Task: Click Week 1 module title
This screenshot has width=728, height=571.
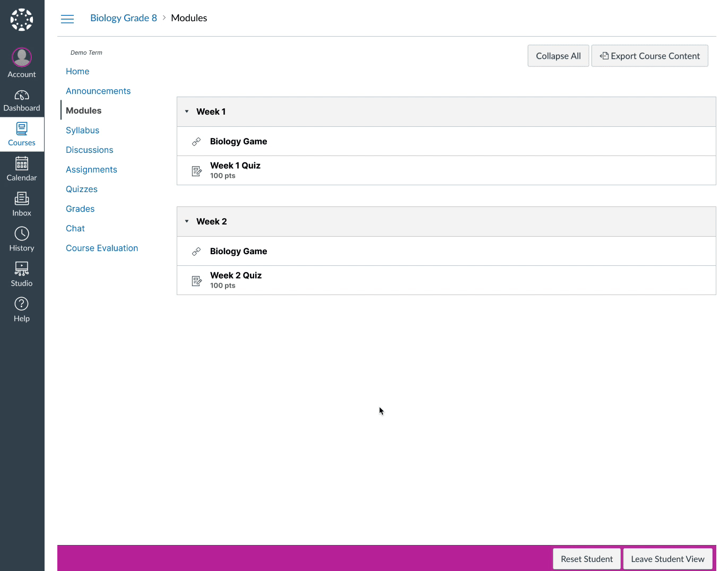Action: click(x=211, y=111)
